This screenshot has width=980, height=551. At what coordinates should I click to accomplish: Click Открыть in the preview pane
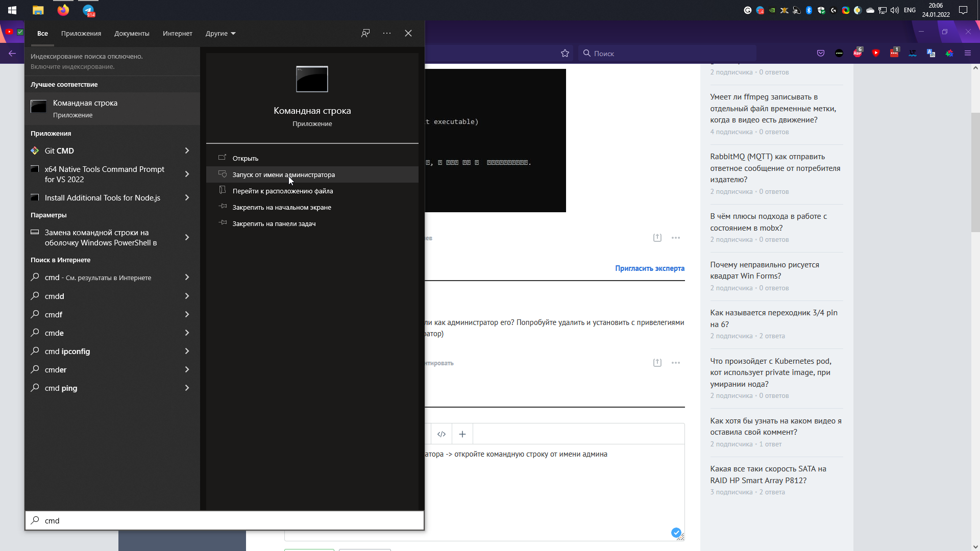tap(312, 158)
